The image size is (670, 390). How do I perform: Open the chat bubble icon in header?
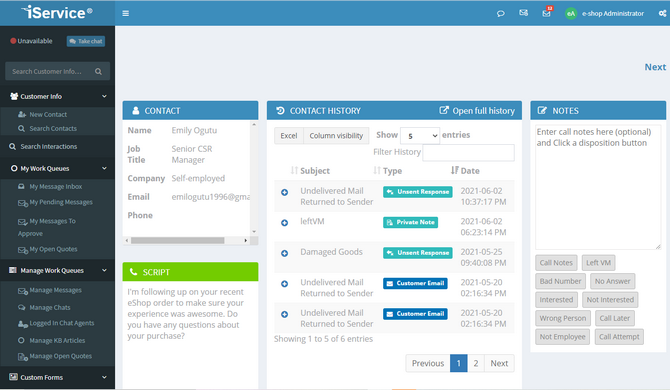coord(500,13)
